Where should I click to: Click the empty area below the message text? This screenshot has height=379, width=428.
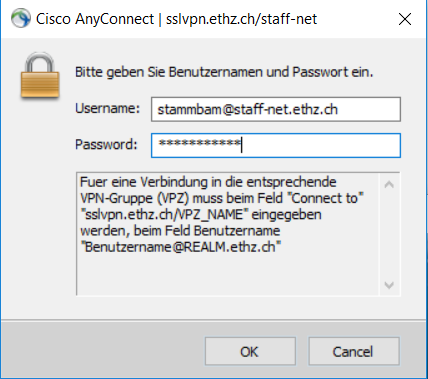pyautogui.click(x=228, y=274)
